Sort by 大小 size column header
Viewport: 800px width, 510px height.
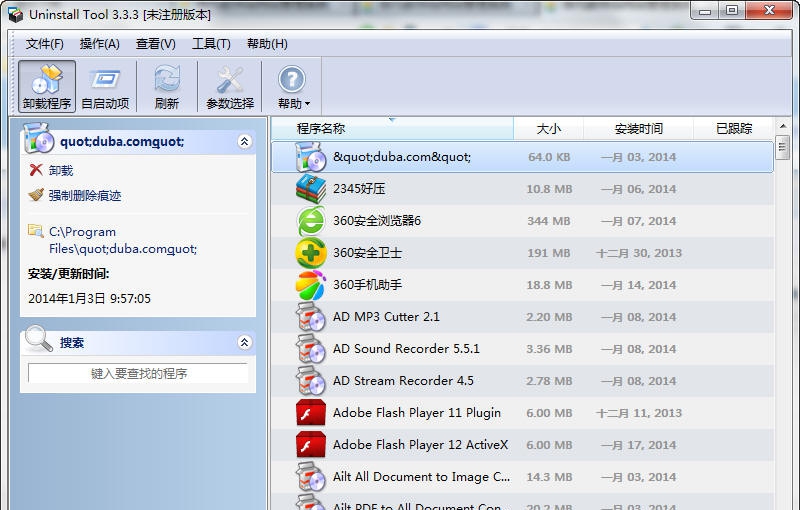[548, 129]
